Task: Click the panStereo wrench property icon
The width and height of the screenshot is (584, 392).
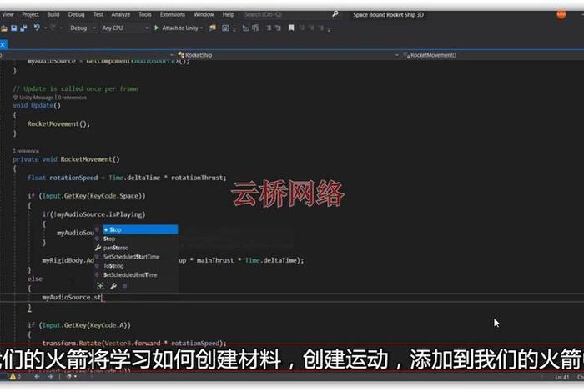Action: click(x=98, y=248)
